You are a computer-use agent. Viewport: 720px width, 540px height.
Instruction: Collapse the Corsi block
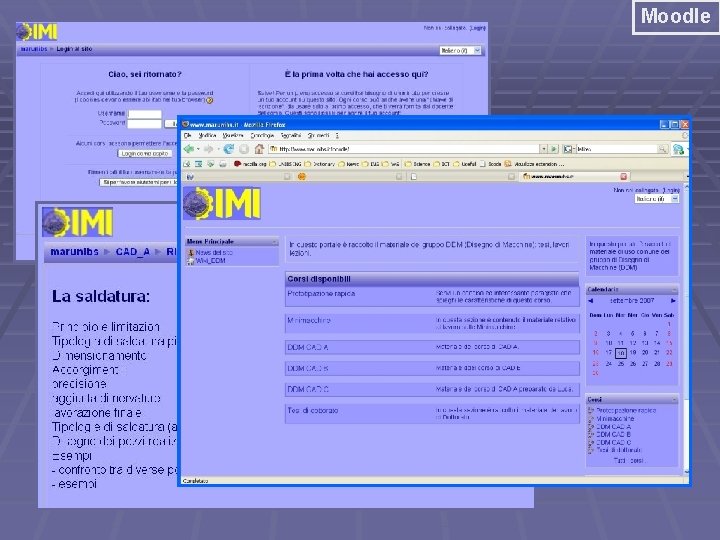click(x=674, y=399)
